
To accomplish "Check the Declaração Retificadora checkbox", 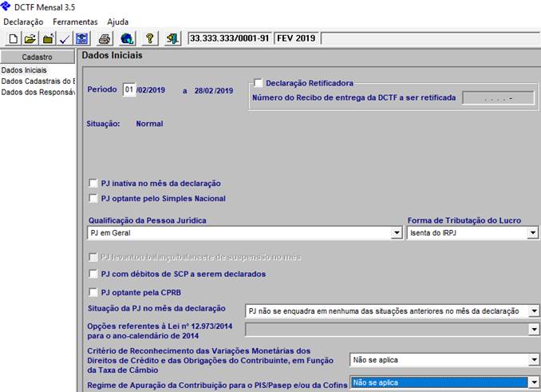I will point(258,83).
